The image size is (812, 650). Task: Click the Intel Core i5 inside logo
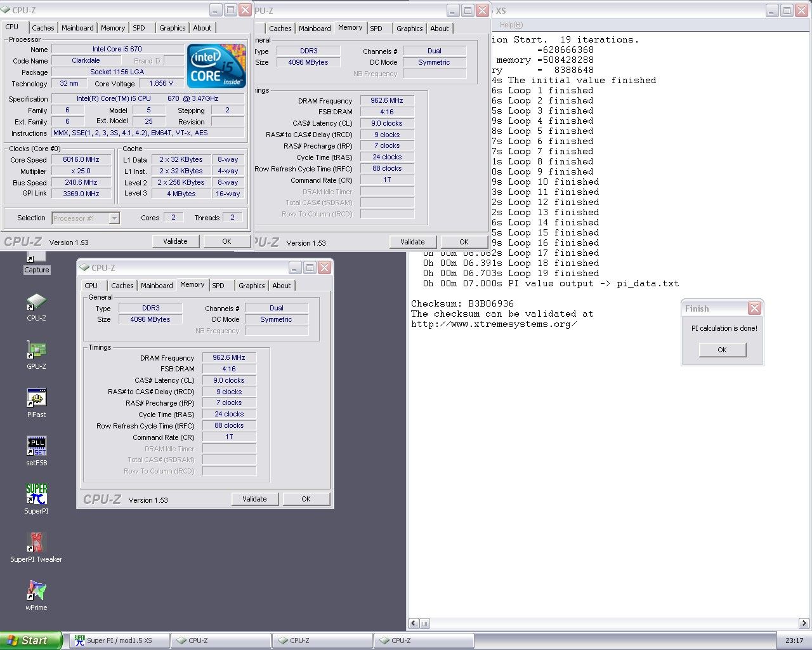tap(216, 66)
